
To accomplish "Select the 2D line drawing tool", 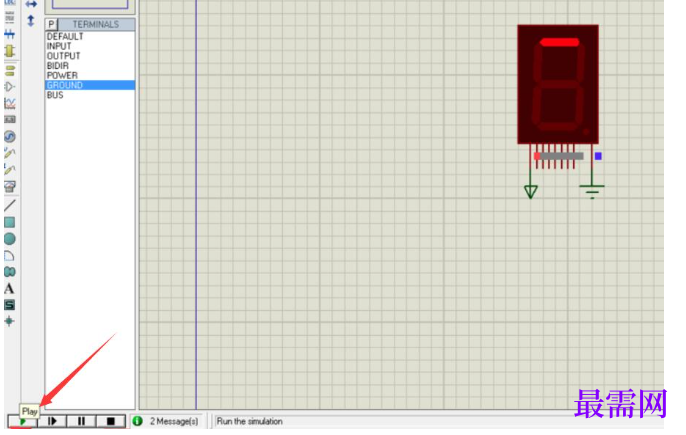I will 10,205.
